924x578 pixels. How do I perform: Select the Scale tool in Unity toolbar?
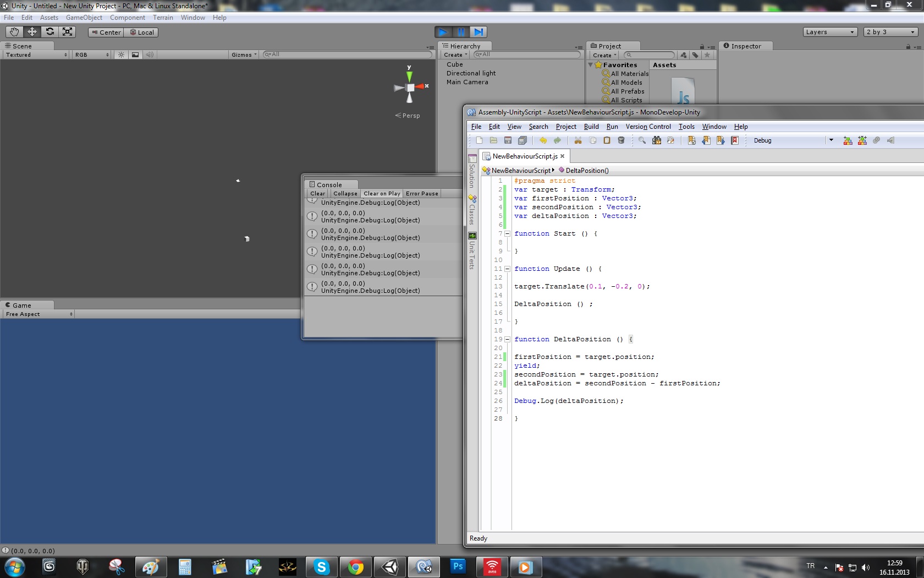tap(67, 32)
